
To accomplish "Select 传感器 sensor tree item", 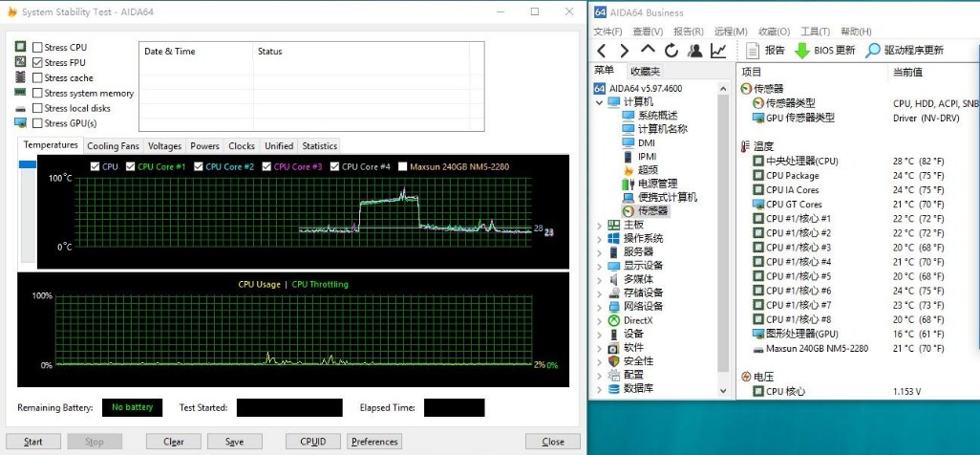I will tap(652, 211).
